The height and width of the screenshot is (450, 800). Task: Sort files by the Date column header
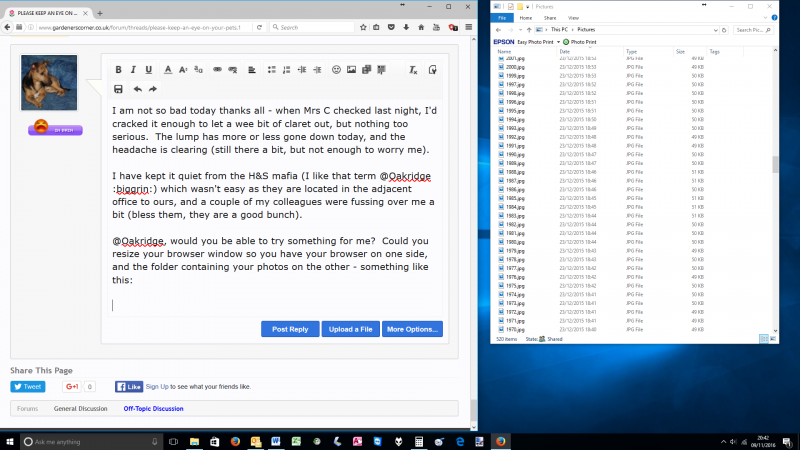(565, 51)
